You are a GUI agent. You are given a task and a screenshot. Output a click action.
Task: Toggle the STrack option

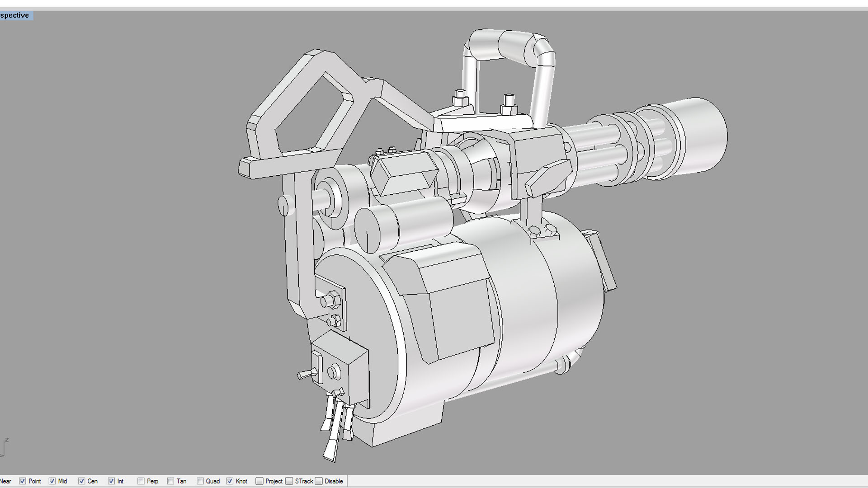289,481
